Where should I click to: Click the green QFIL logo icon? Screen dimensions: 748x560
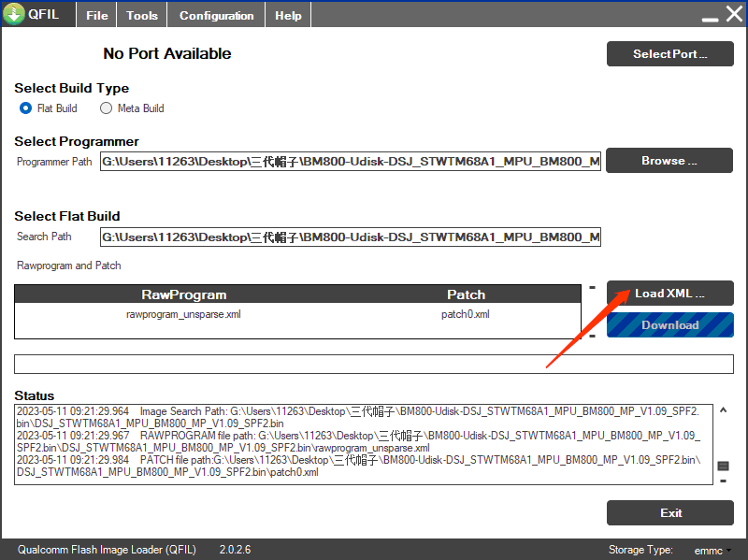point(15,15)
